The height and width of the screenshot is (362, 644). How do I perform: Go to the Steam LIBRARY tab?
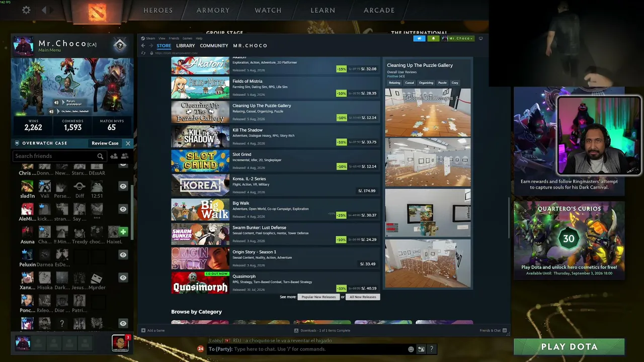click(186, 46)
